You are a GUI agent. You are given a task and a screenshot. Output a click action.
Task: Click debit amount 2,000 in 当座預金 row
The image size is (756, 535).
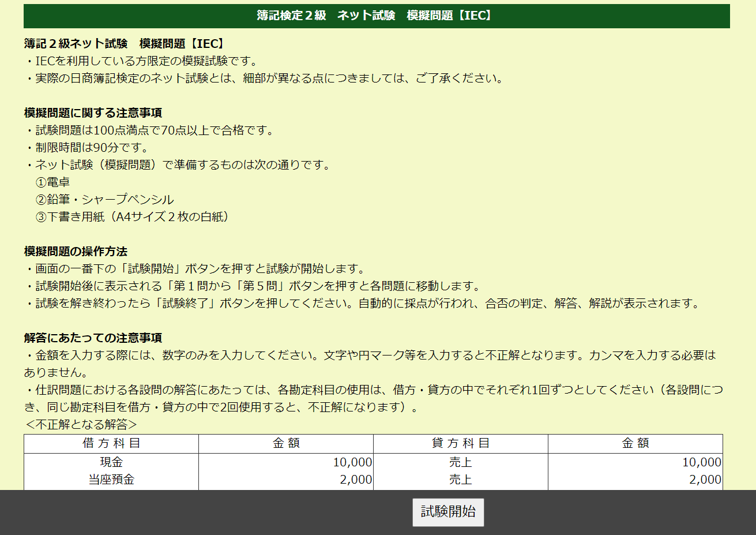tap(356, 480)
